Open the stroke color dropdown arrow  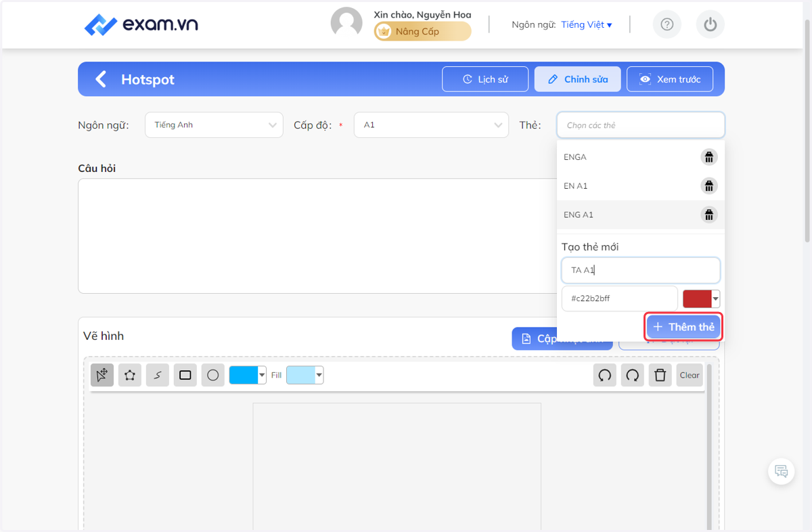pyautogui.click(x=262, y=375)
